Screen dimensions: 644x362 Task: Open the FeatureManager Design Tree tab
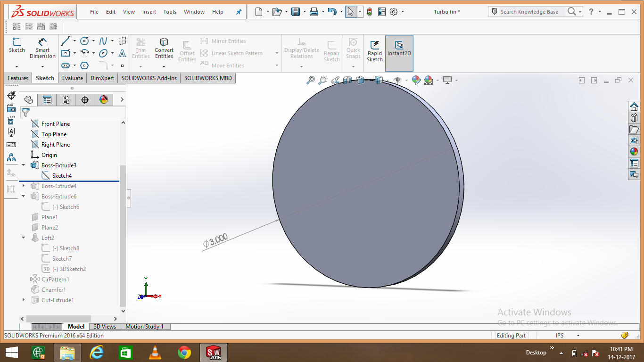(28, 99)
